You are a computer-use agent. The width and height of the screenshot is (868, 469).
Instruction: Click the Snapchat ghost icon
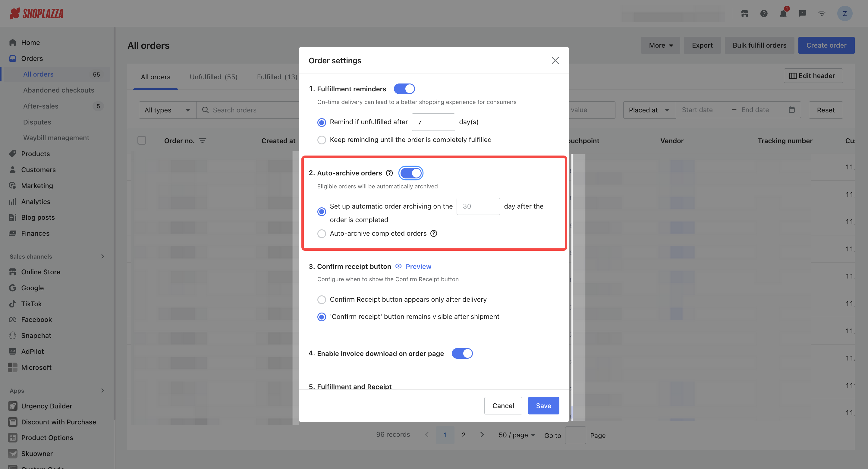[12, 335]
